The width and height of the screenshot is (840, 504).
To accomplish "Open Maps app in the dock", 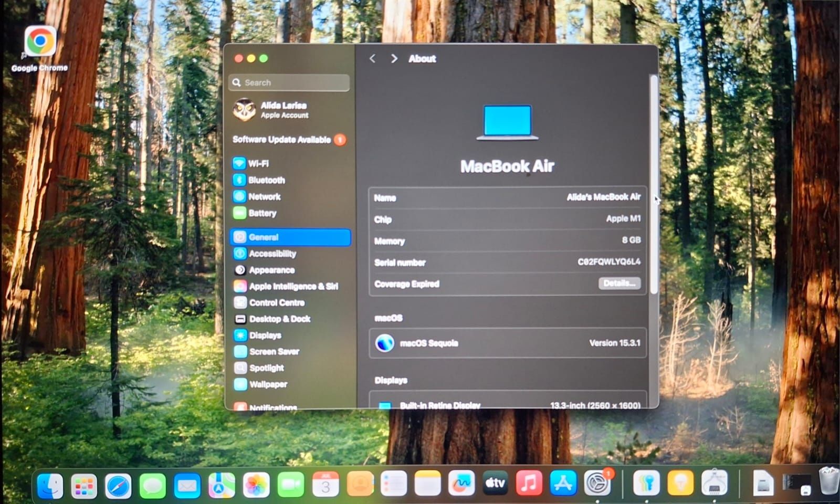I will (222, 486).
